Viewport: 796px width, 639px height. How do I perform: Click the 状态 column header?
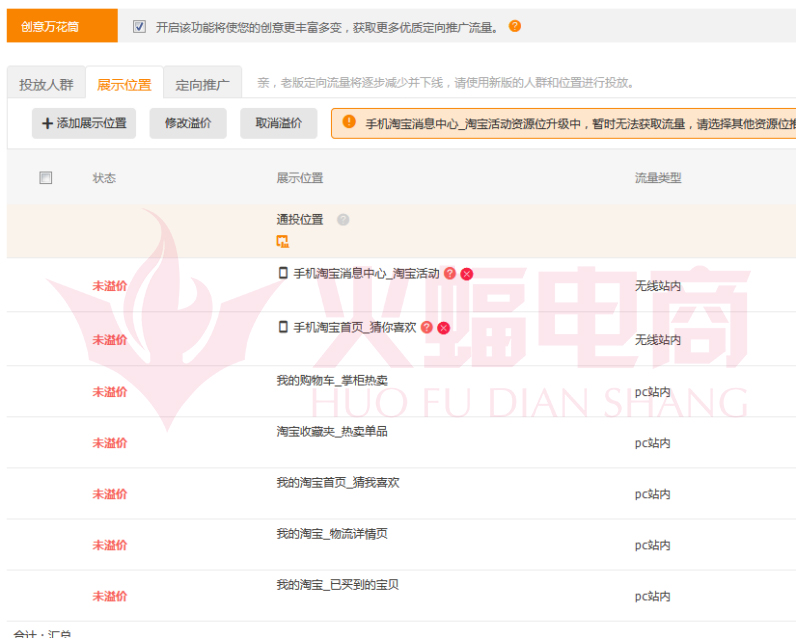point(104,178)
